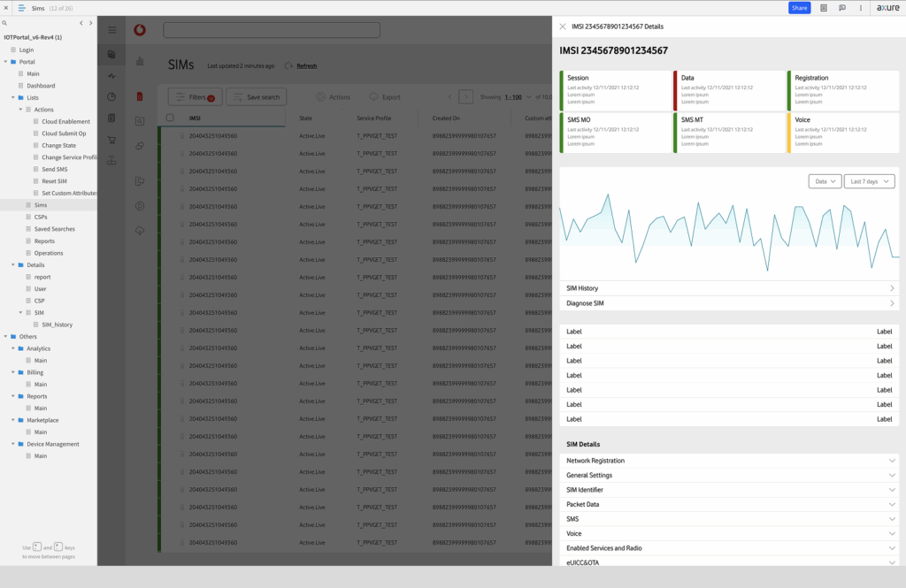Open the Axure notes document icon
Image resolution: width=906 pixels, height=588 pixels.
tap(823, 8)
